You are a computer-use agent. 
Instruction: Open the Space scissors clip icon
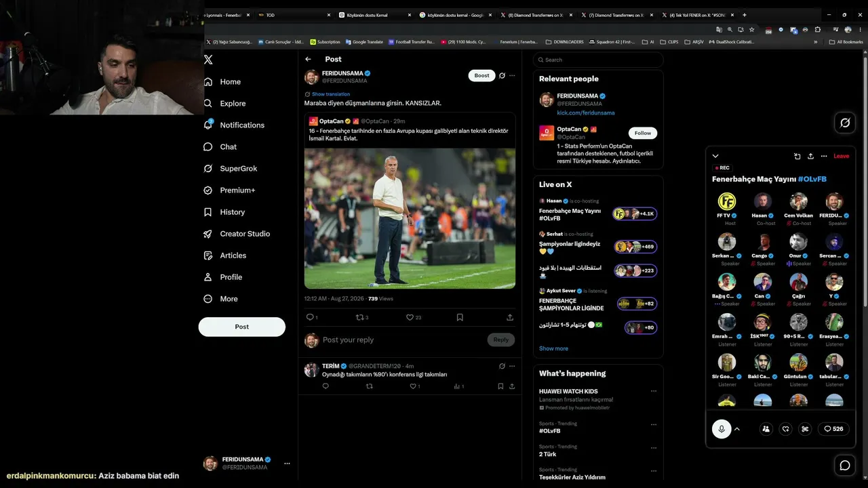pos(806,429)
